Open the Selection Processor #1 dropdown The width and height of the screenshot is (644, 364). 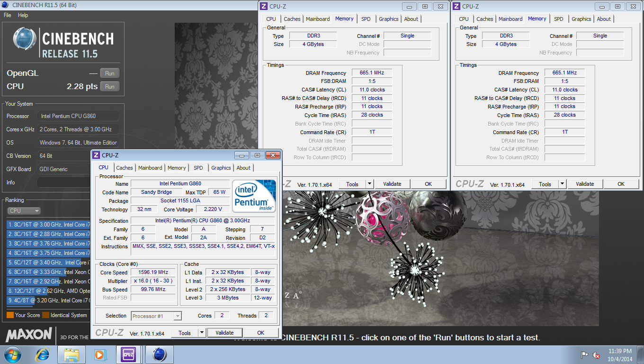157,316
